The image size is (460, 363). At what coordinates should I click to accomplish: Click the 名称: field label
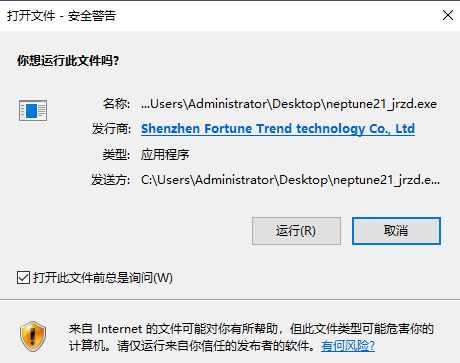coord(116,104)
